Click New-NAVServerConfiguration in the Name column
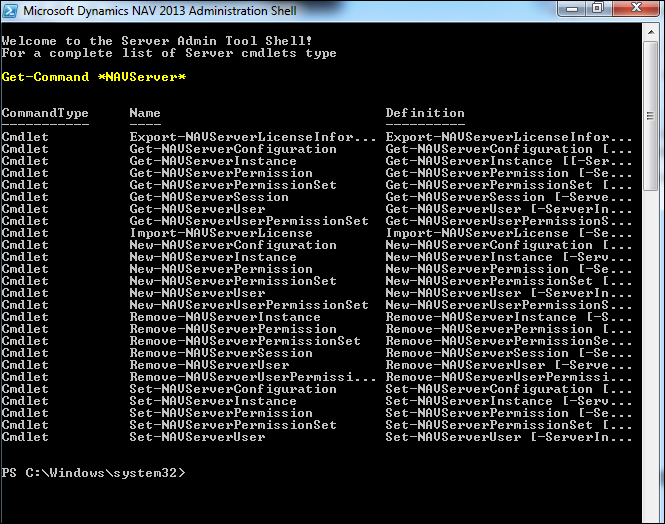665x524 pixels. click(233, 245)
